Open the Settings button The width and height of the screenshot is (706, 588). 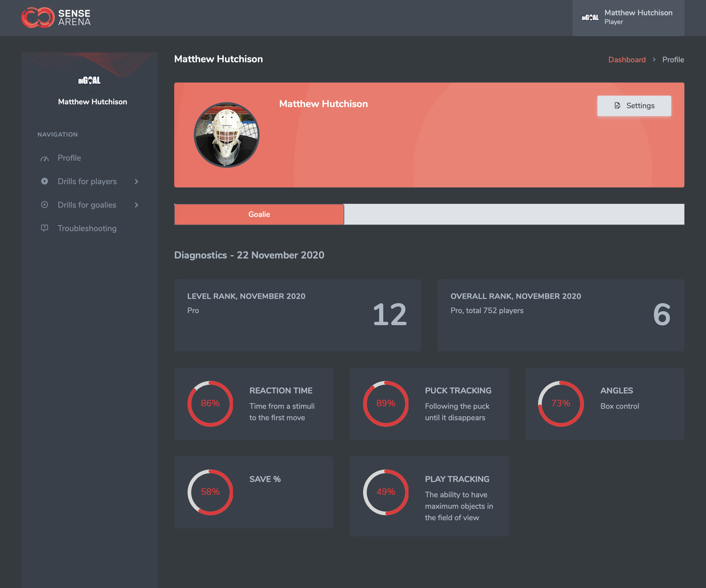pos(634,106)
